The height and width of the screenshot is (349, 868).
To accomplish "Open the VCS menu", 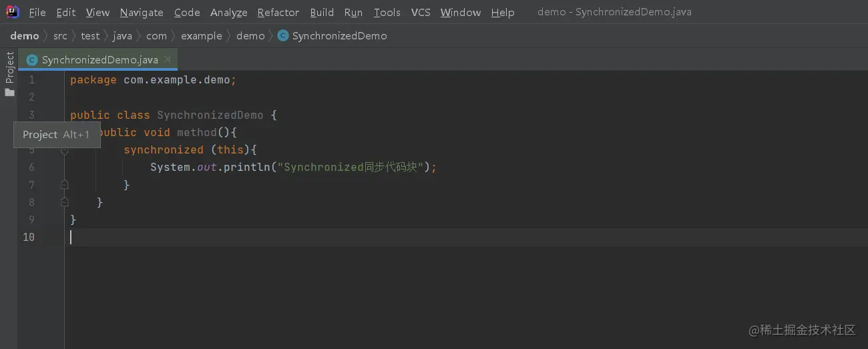I will click(421, 12).
